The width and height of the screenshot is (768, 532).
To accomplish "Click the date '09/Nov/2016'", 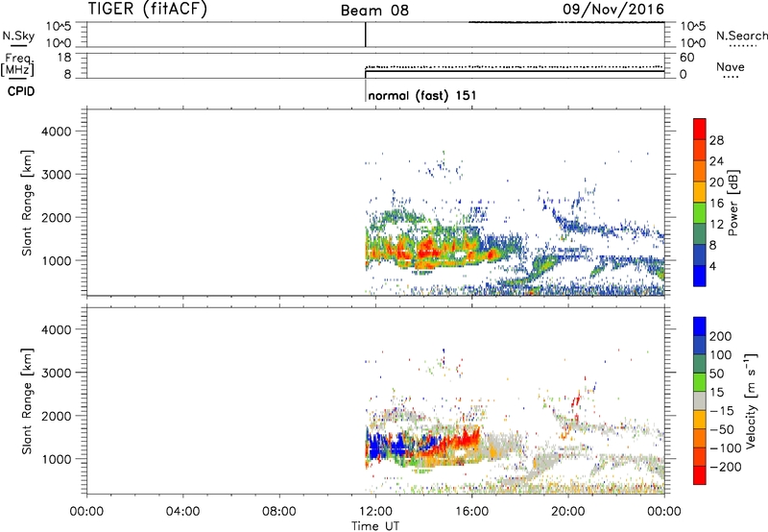I will click(613, 9).
